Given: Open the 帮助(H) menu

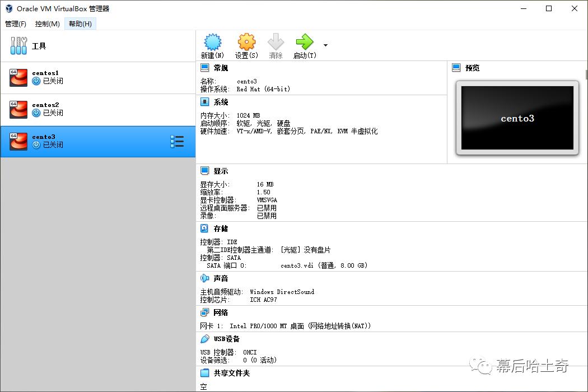Looking at the screenshot, I should tap(80, 24).
